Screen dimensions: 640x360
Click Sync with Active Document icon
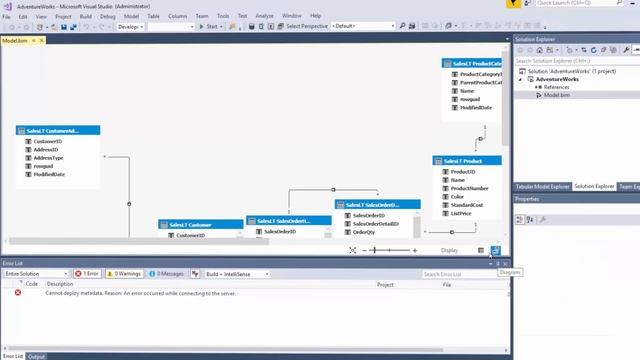[584, 50]
